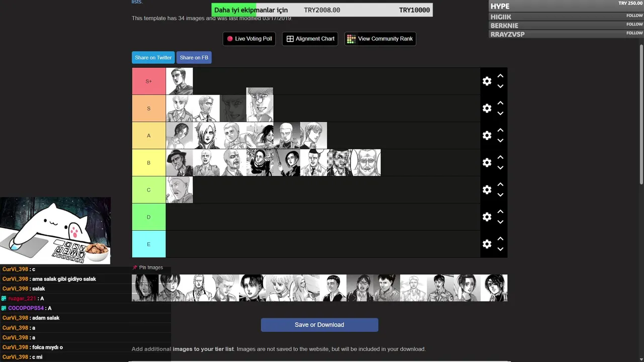Open settings gear for S+ tier row
Screen dimensions: 644x362
(487, 81)
